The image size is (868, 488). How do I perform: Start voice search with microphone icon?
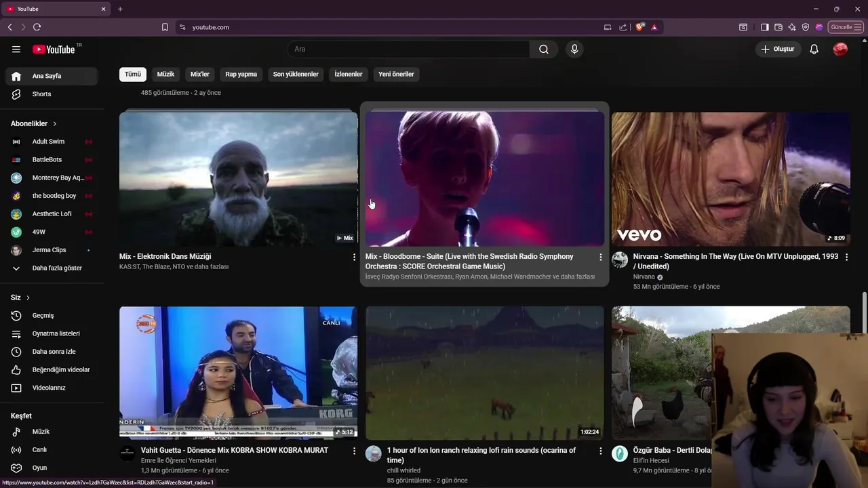(x=574, y=49)
